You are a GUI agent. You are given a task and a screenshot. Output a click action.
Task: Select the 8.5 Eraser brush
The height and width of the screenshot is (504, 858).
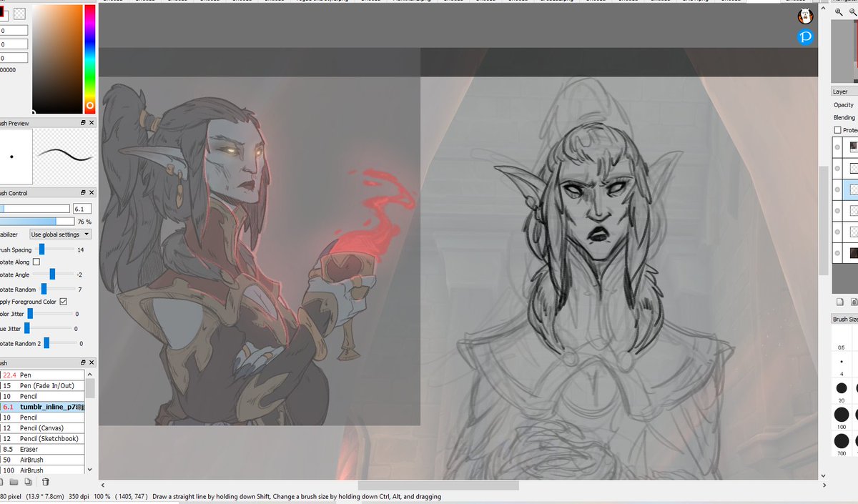pos(42,449)
